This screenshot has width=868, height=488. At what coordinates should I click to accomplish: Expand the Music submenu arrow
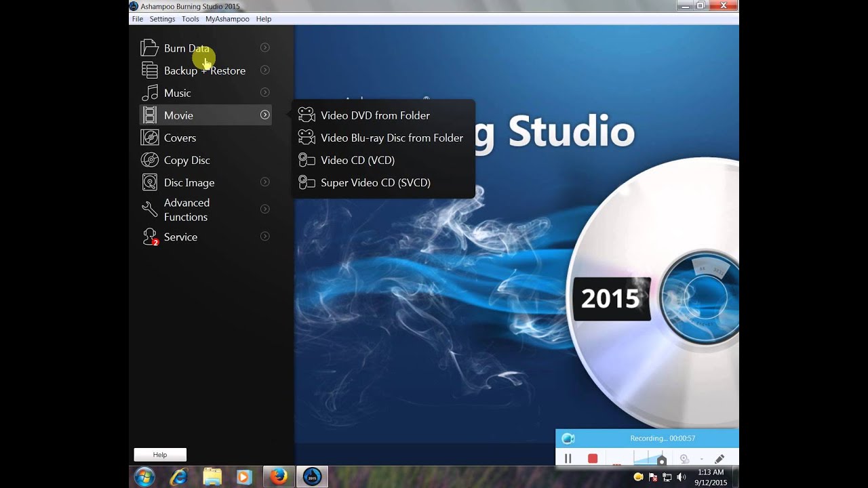coord(265,92)
